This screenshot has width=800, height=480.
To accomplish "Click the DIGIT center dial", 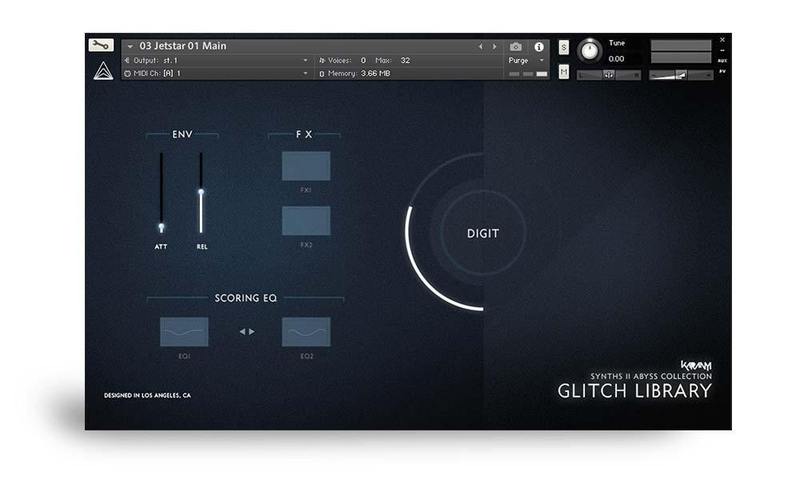I will tap(483, 233).
